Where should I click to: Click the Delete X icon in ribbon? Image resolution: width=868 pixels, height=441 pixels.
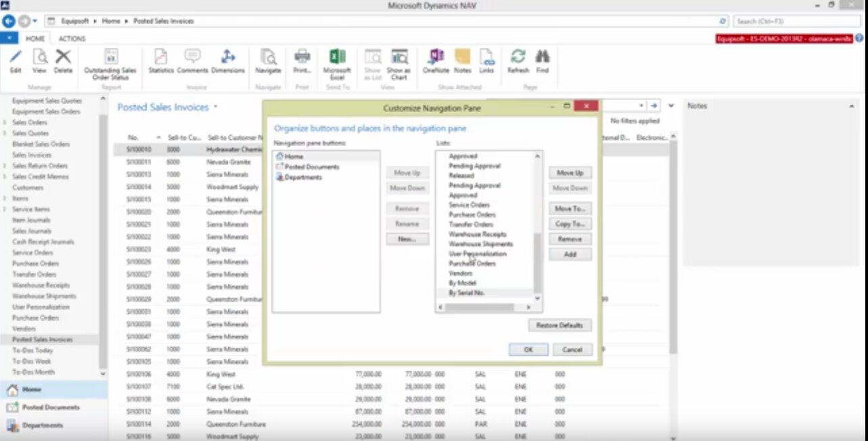point(63,57)
